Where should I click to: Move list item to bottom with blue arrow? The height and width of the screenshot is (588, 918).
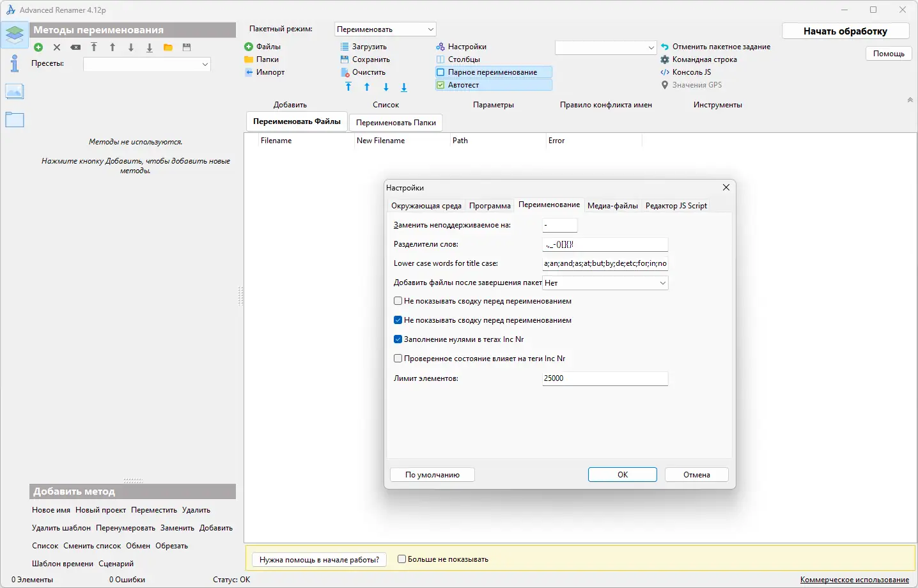[404, 87]
